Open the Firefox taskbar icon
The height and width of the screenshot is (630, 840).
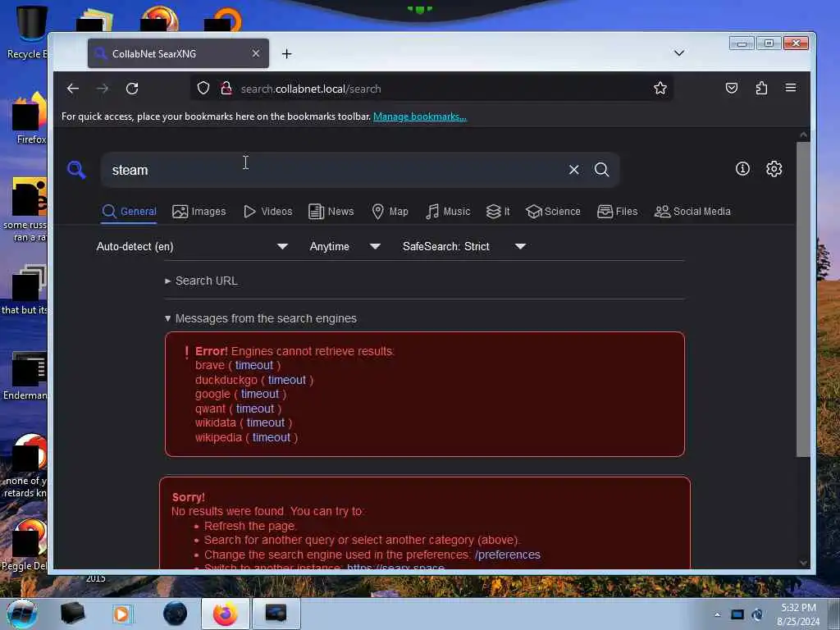[225, 614]
